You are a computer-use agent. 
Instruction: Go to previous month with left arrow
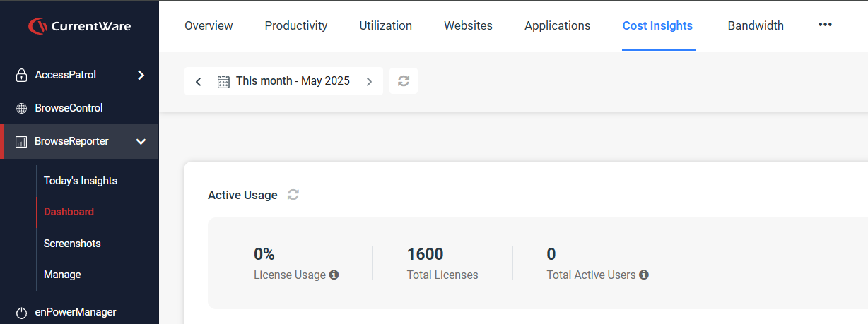pyautogui.click(x=199, y=81)
